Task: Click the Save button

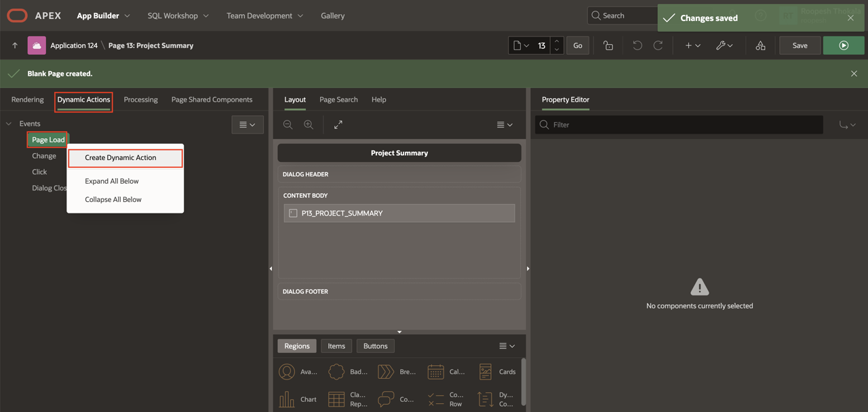Action: pyautogui.click(x=800, y=45)
